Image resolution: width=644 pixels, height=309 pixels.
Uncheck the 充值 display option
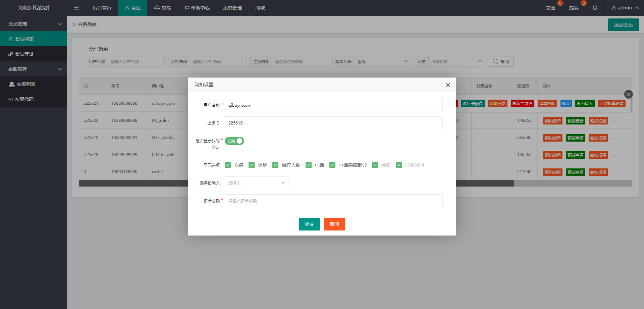point(228,165)
